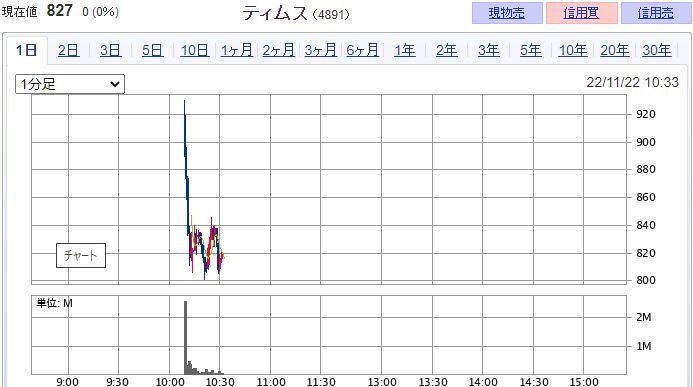Click the 2M volume axis label
Image resolution: width=693 pixels, height=387 pixels.
(x=644, y=317)
